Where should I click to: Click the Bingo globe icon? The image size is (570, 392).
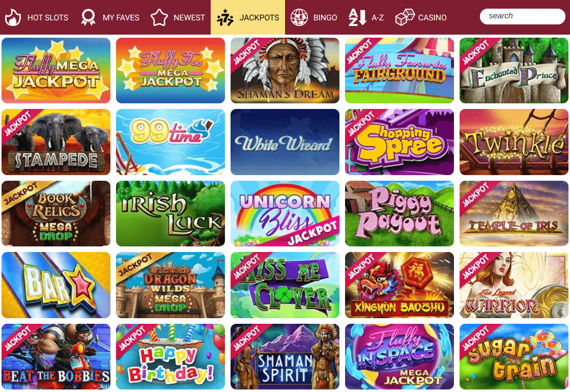click(x=299, y=17)
